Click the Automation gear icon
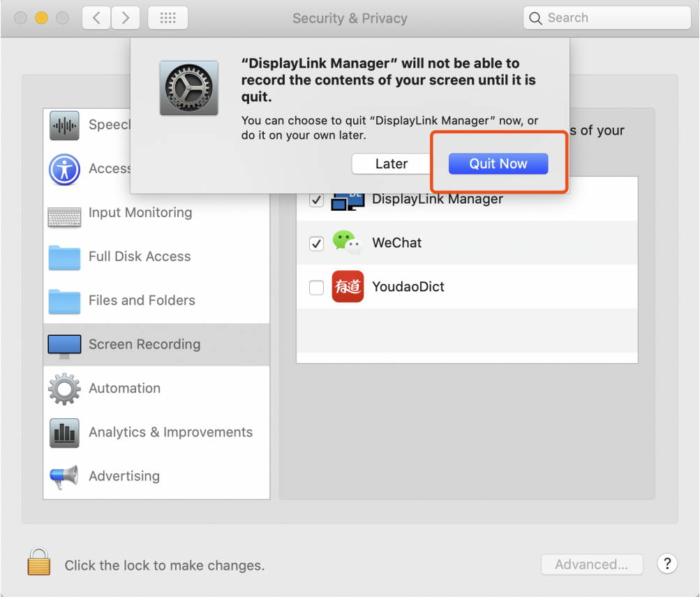The height and width of the screenshot is (597, 700). pos(64,389)
